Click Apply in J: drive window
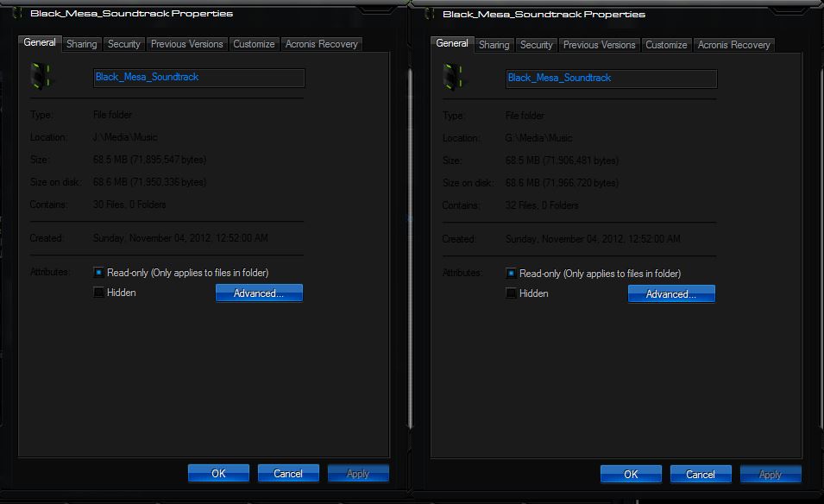This screenshot has height=504, width=824. pos(358,474)
